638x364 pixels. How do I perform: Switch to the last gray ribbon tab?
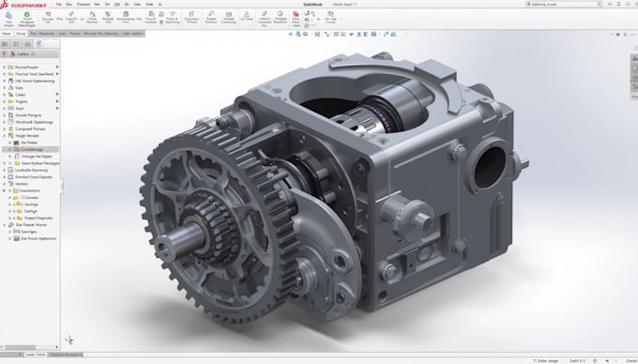tap(132, 34)
